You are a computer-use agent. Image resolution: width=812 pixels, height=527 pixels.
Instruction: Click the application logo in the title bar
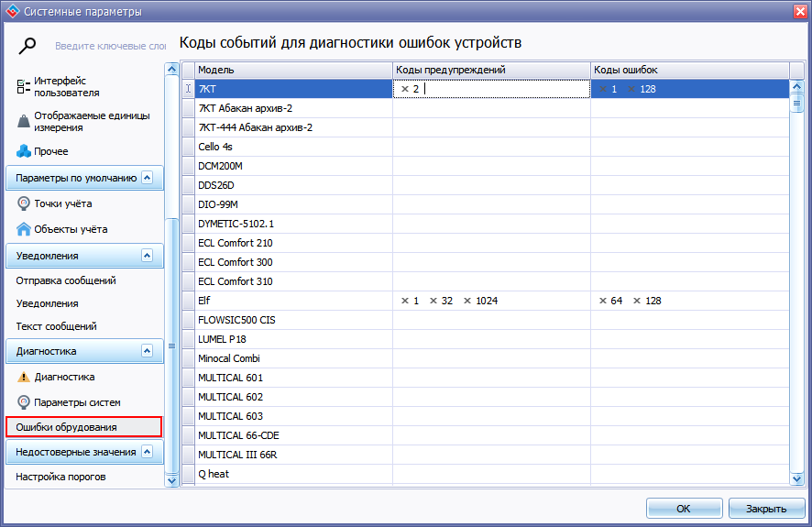tap(12, 11)
